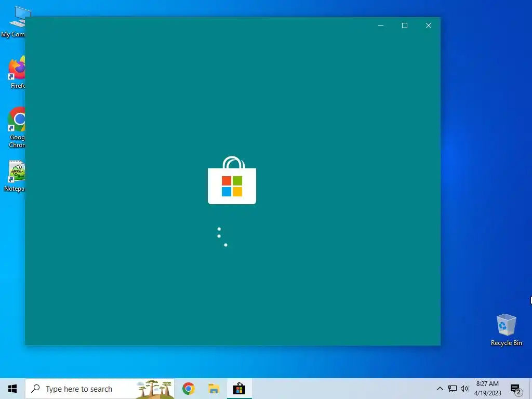Select the Google Chrome desktop shortcut
Screen dimensions: 532x399
click(16, 128)
